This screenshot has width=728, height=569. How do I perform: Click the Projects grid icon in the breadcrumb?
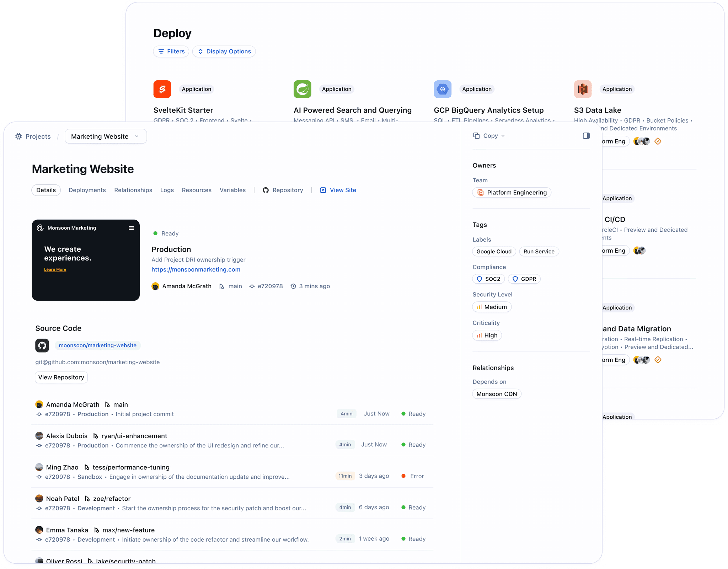click(19, 136)
